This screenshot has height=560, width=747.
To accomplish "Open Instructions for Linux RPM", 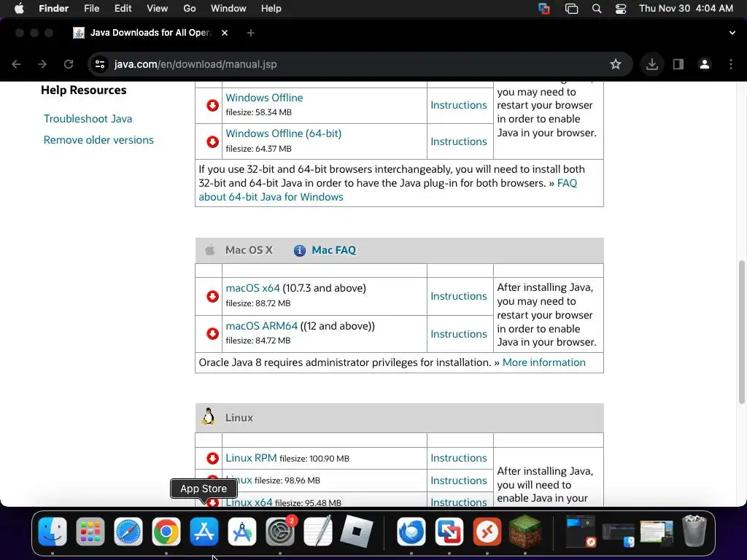I will click(x=459, y=458).
